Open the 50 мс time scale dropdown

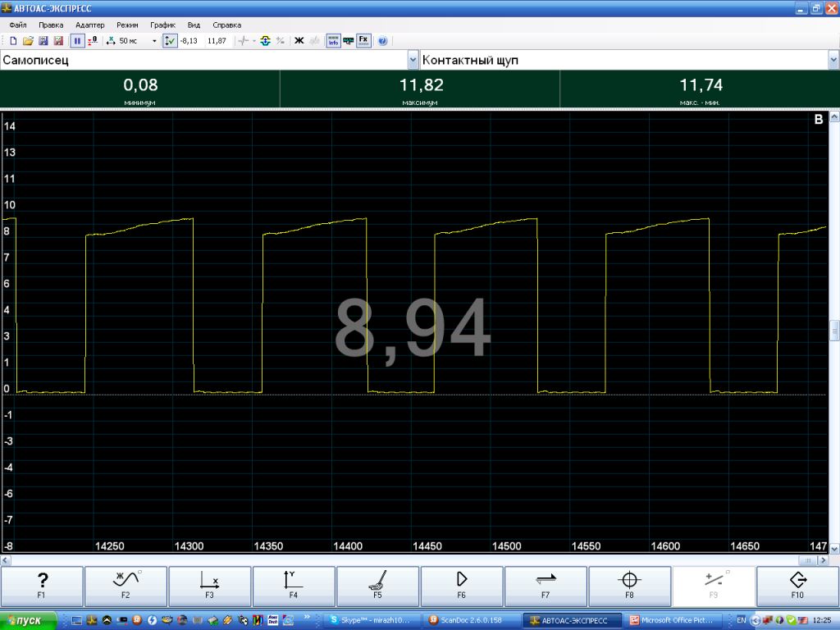[x=154, y=41]
